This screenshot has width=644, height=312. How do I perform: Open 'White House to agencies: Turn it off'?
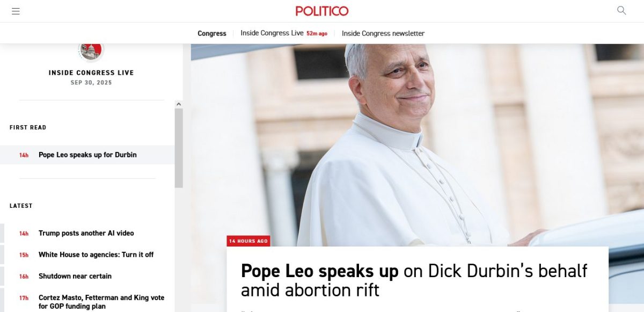pyautogui.click(x=96, y=255)
